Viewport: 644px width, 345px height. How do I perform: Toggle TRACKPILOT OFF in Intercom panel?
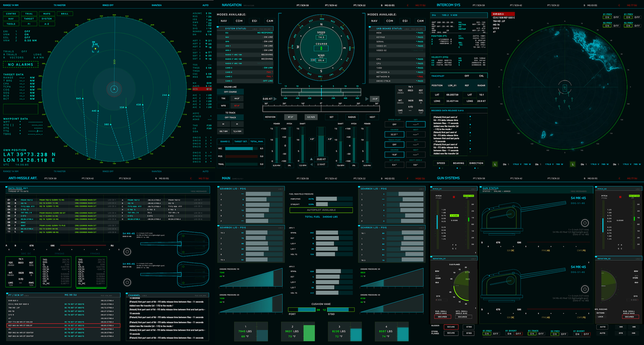click(x=467, y=76)
